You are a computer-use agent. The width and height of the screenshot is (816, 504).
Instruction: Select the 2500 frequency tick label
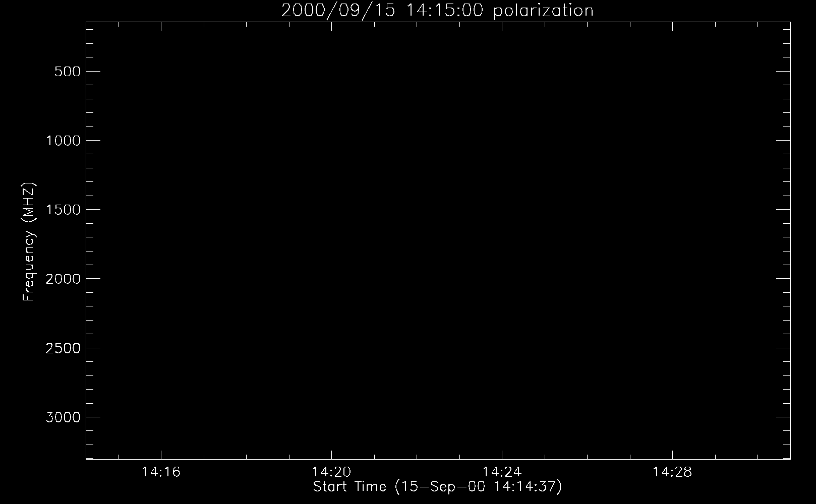63,348
